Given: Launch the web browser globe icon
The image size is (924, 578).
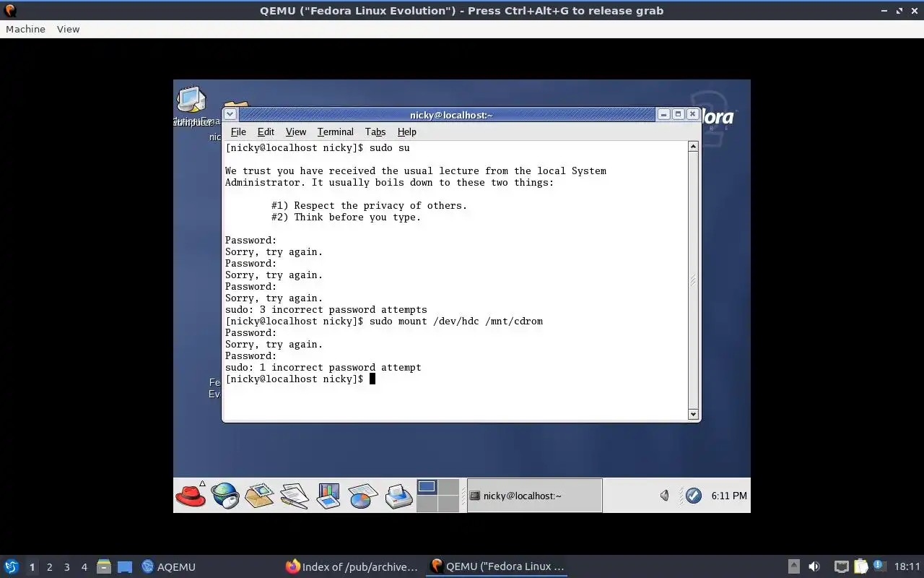Looking at the screenshot, I should (x=225, y=496).
